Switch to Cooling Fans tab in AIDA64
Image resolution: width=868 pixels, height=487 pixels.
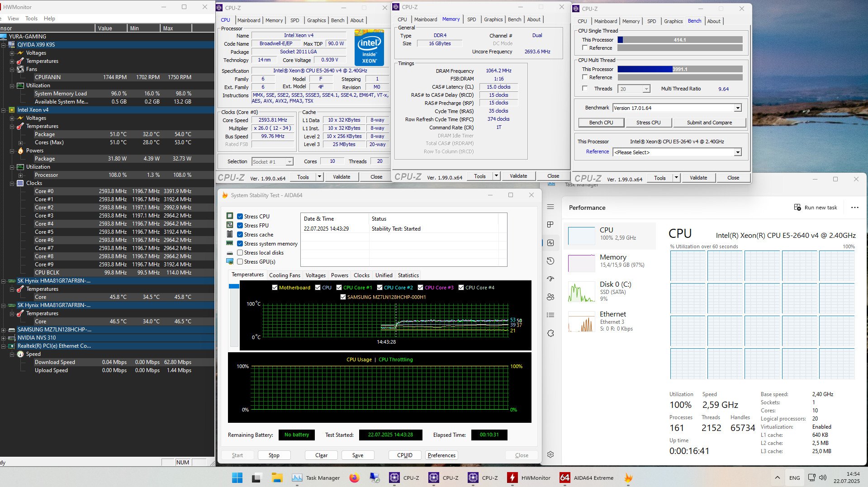pos(285,275)
